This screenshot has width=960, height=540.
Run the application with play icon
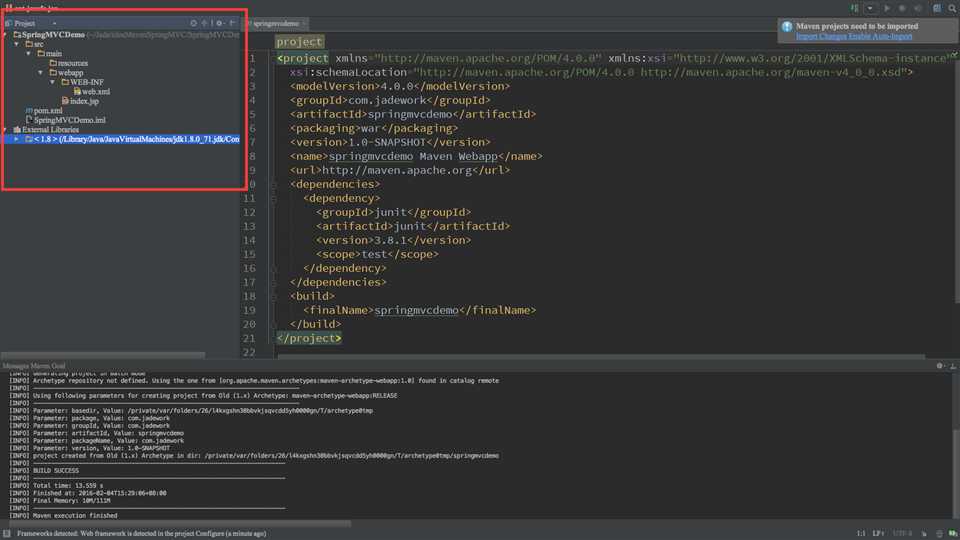click(x=887, y=9)
